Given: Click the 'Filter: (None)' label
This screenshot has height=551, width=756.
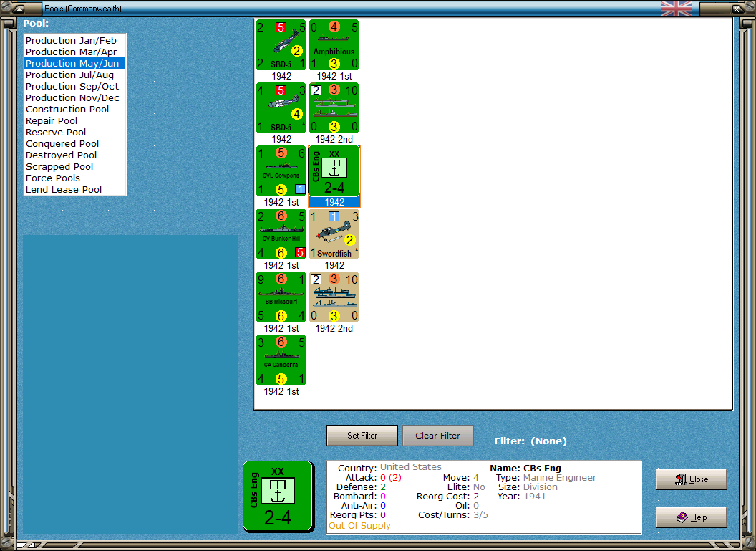Looking at the screenshot, I should [x=530, y=441].
